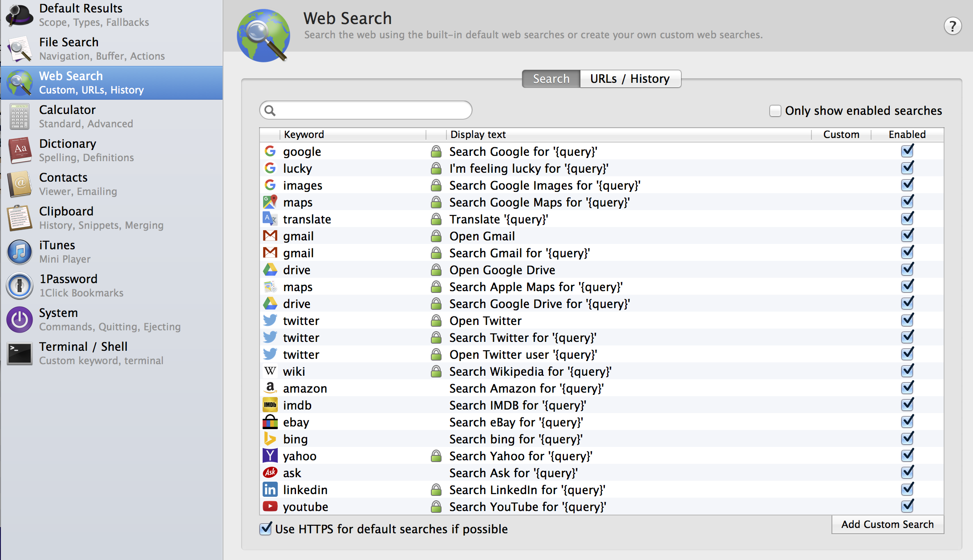
Task: Sort by the Keyword column header
Action: click(353, 134)
